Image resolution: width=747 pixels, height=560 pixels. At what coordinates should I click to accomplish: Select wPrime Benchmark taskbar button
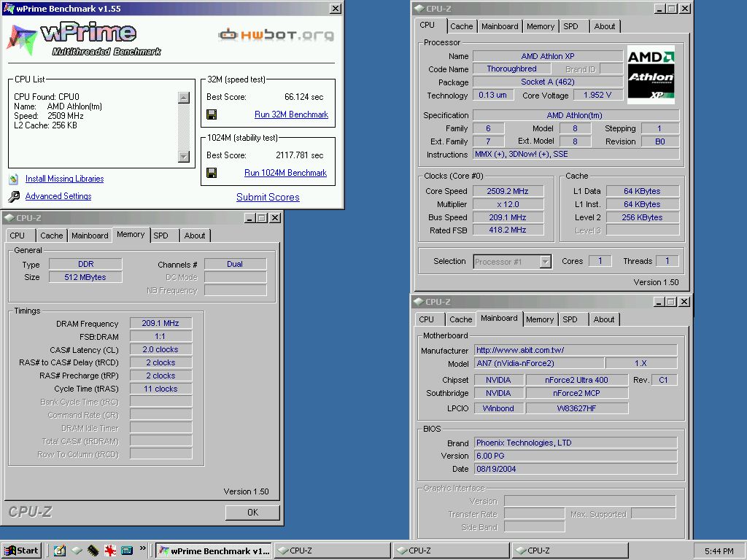point(214,551)
